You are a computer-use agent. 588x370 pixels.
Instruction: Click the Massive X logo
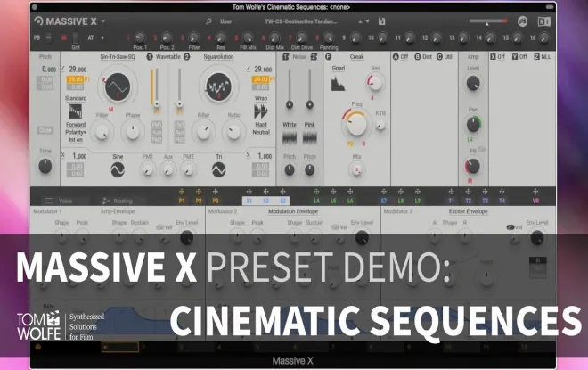click(66, 21)
